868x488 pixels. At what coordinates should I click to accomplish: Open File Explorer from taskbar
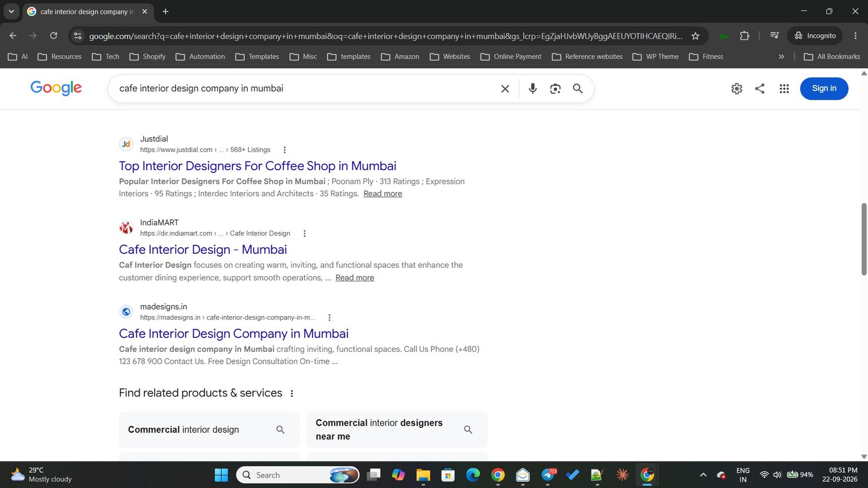point(423,475)
